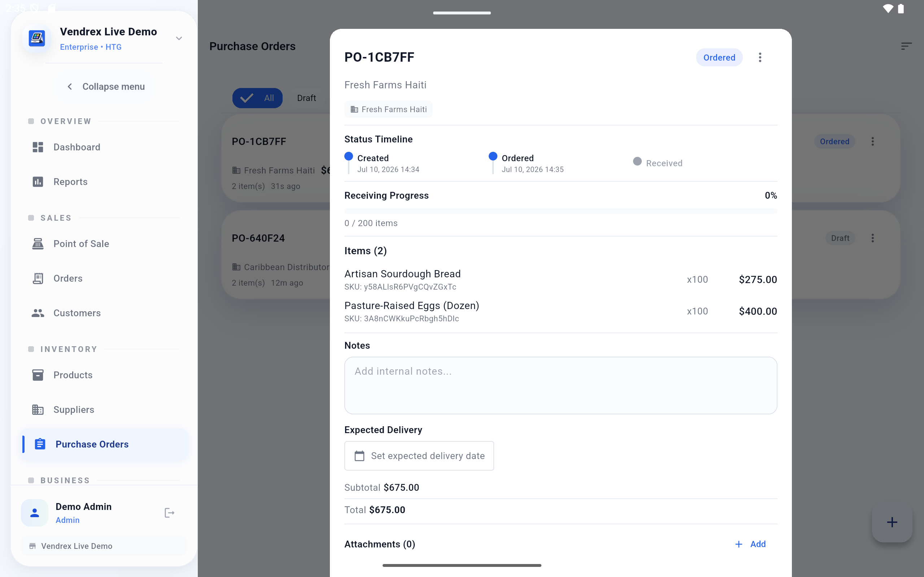Screen dimensions: 924x577
Task: Click the sort icon at top right
Action: click(906, 46)
